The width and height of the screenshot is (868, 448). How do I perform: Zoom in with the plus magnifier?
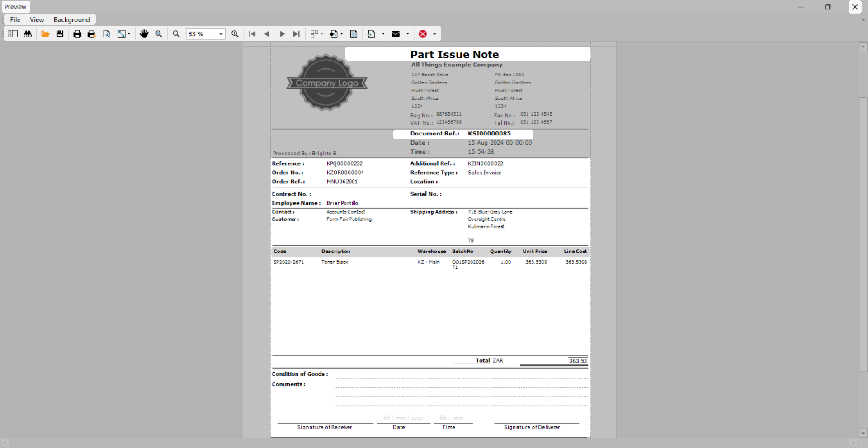(235, 34)
